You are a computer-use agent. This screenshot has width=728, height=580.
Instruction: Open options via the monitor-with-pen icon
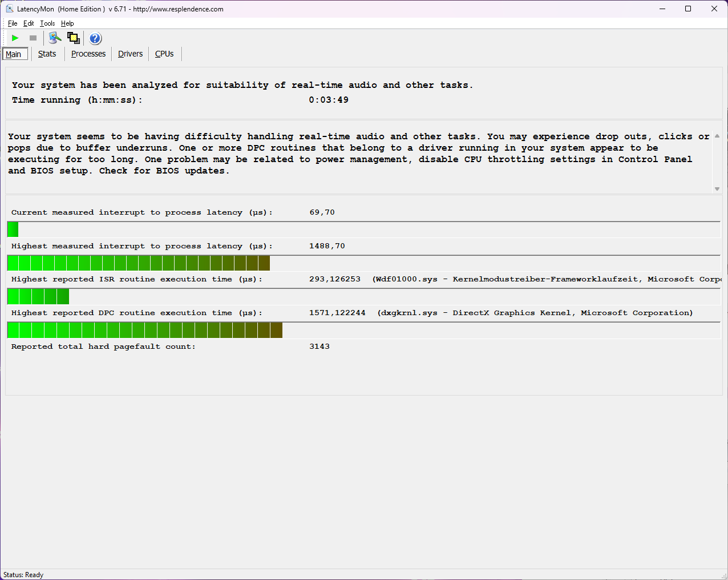click(55, 38)
